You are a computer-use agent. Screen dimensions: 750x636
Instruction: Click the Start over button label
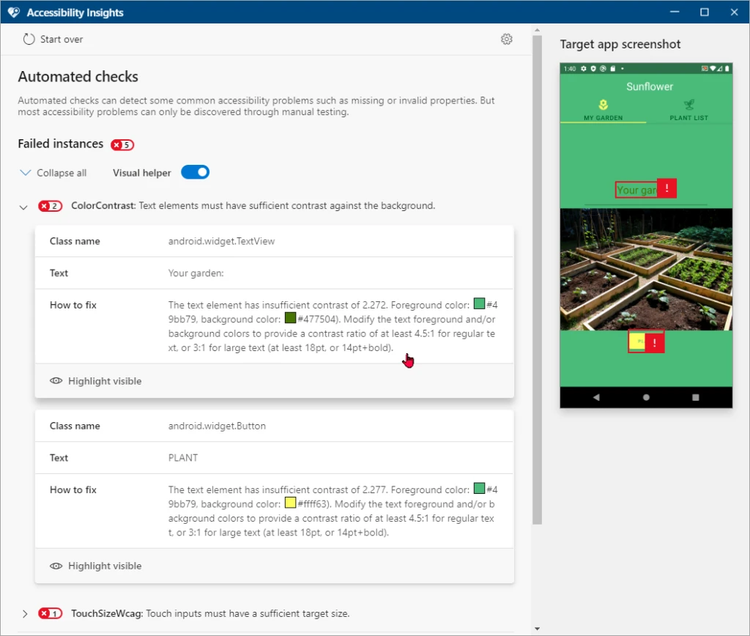(x=61, y=39)
